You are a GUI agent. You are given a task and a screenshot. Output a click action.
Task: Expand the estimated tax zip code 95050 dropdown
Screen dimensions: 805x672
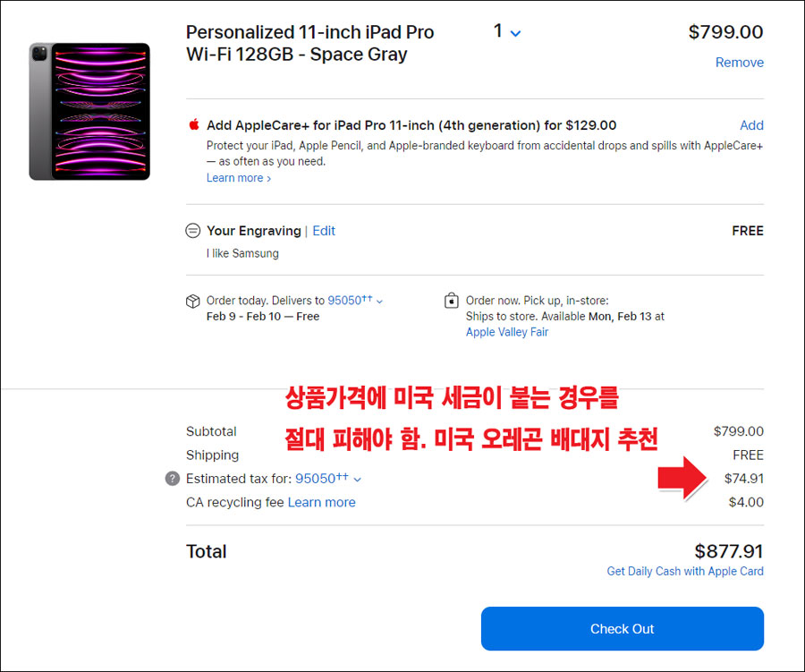[328, 479]
